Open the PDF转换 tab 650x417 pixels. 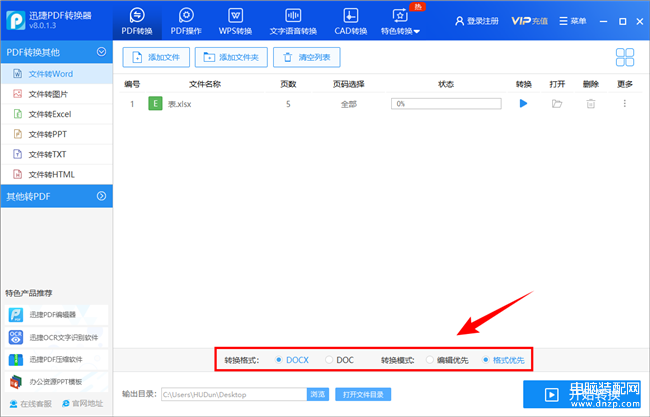click(x=137, y=21)
